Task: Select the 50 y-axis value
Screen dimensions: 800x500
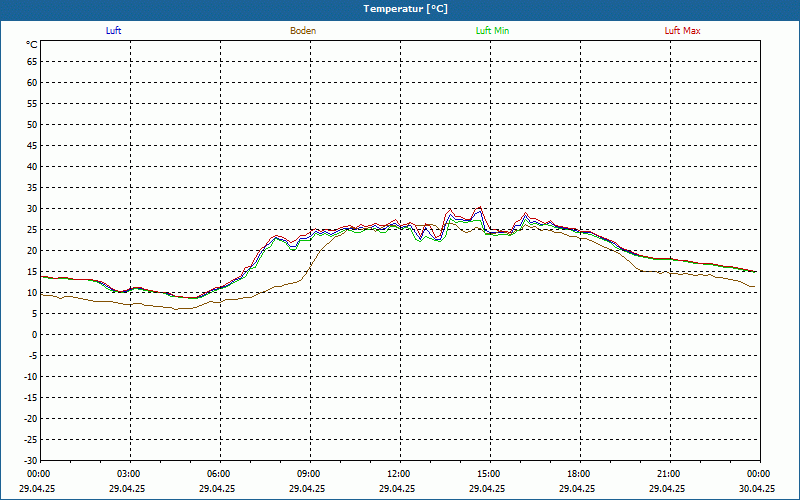Action: click(x=32, y=124)
